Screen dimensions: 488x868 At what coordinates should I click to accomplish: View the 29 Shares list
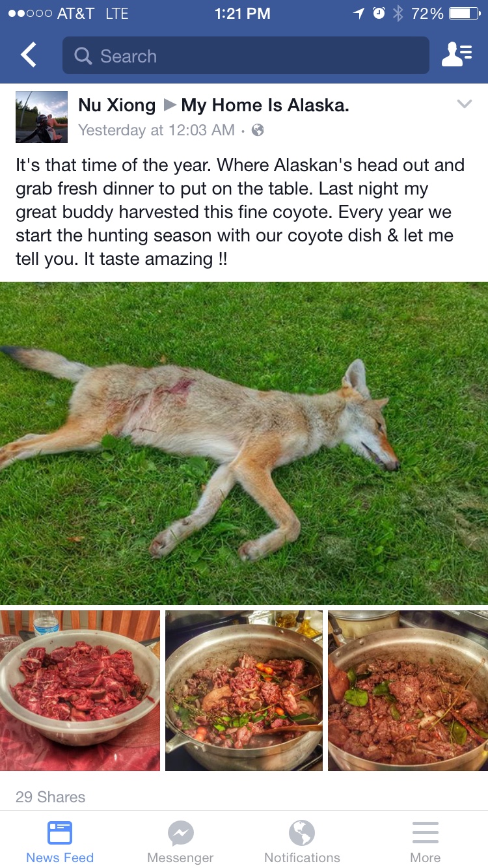click(50, 797)
